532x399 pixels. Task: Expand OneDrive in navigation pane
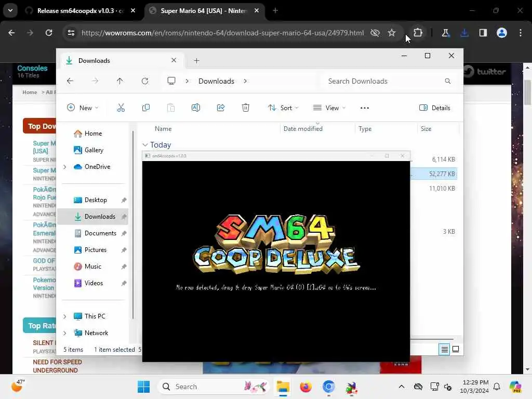click(64, 167)
